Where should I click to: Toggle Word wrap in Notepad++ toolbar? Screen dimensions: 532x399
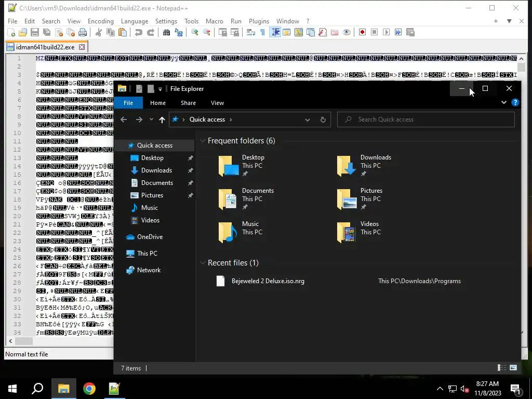click(251, 32)
